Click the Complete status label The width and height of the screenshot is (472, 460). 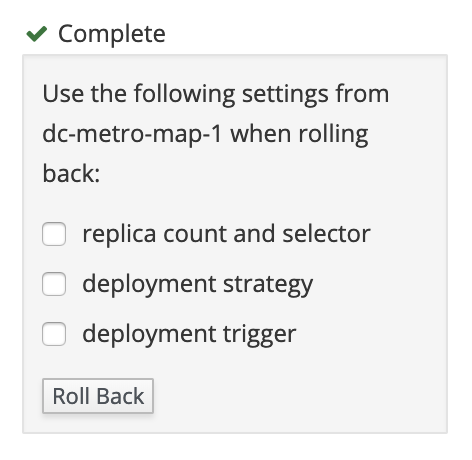[x=112, y=34]
